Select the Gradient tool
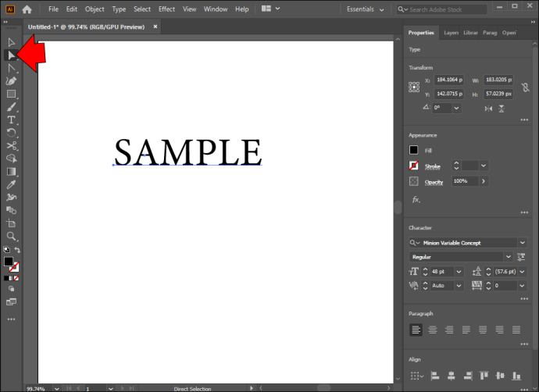539x392 pixels. pyautogui.click(x=11, y=172)
